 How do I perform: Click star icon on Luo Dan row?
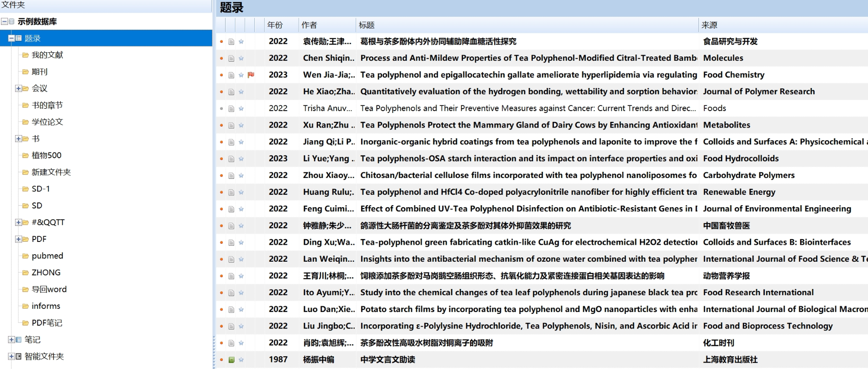click(241, 309)
